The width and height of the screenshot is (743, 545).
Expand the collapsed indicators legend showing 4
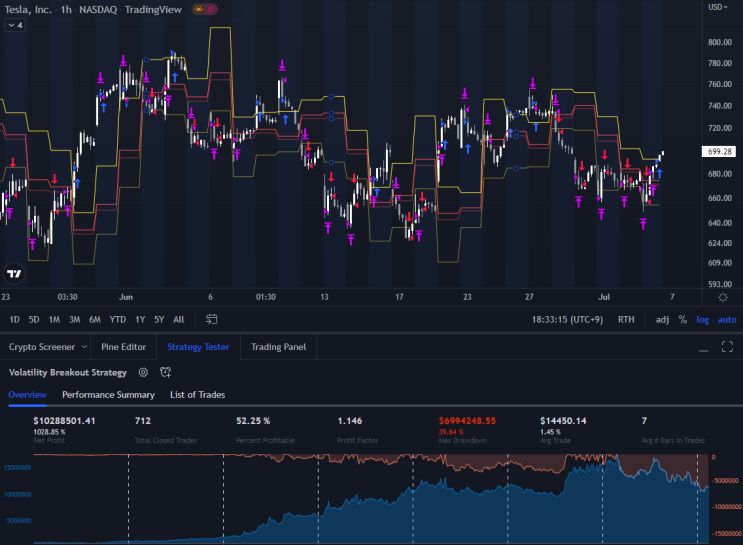pyautogui.click(x=15, y=25)
